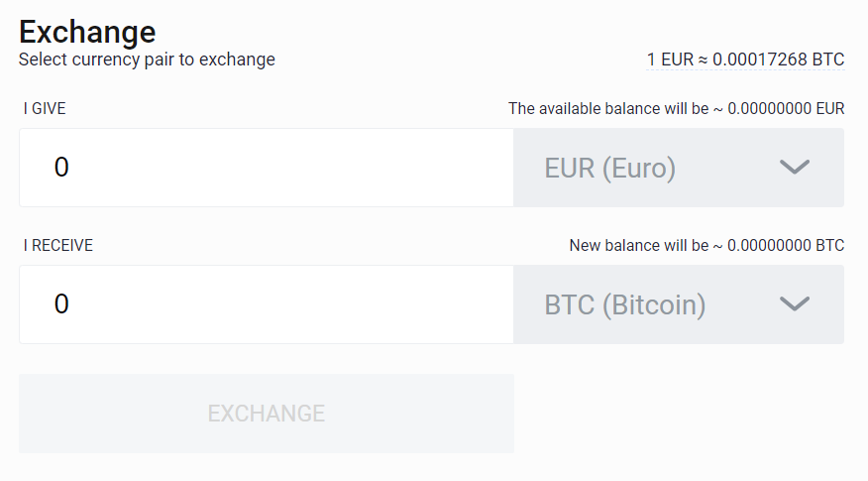Open the EUR (Euro) currency dropdown

click(679, 168)
